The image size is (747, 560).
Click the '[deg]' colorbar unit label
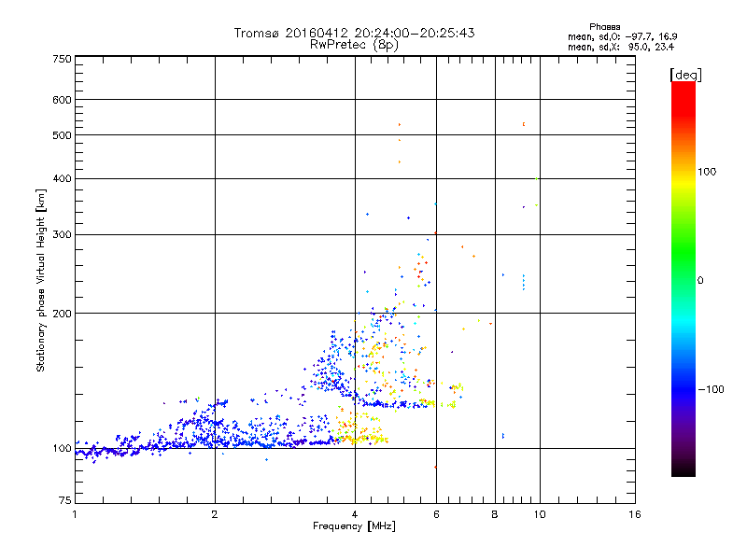click(685, 75)
